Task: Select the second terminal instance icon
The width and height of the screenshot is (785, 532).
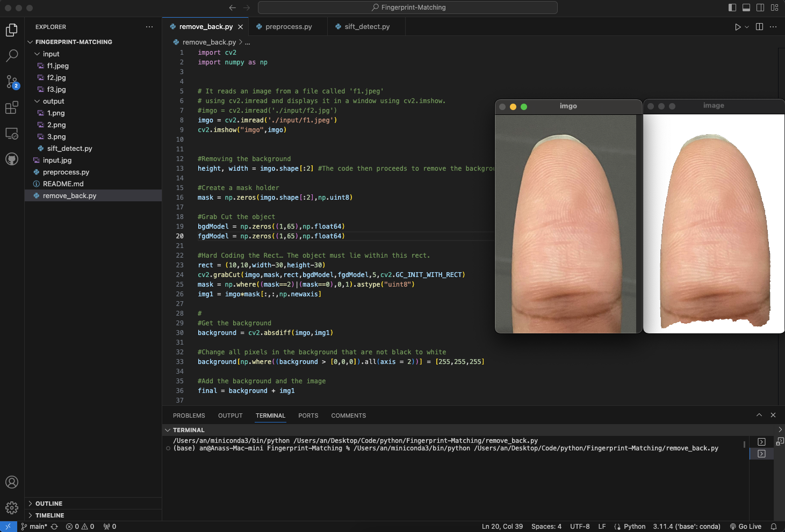Action: (x=761, y=454)
